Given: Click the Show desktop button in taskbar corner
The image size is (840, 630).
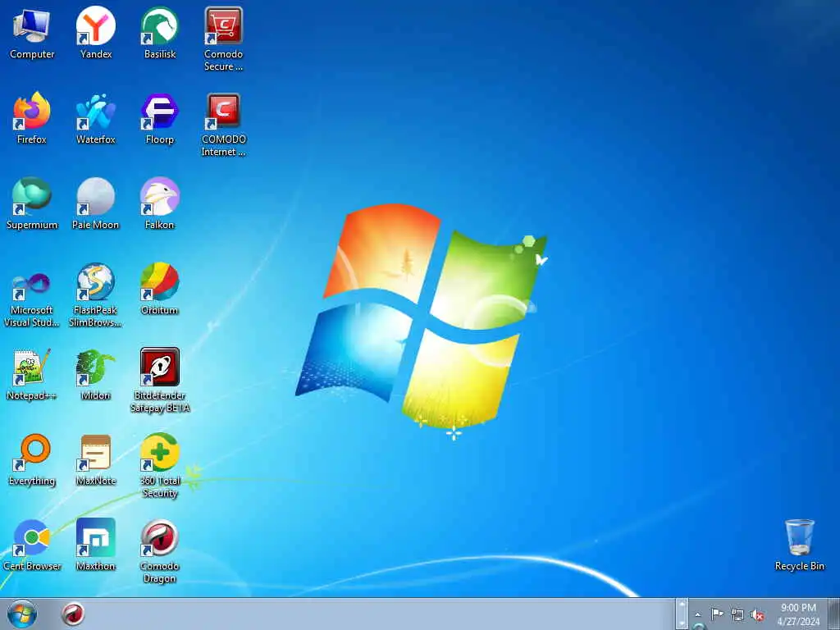Looking at the screenshot, I should tap(833, 614).
